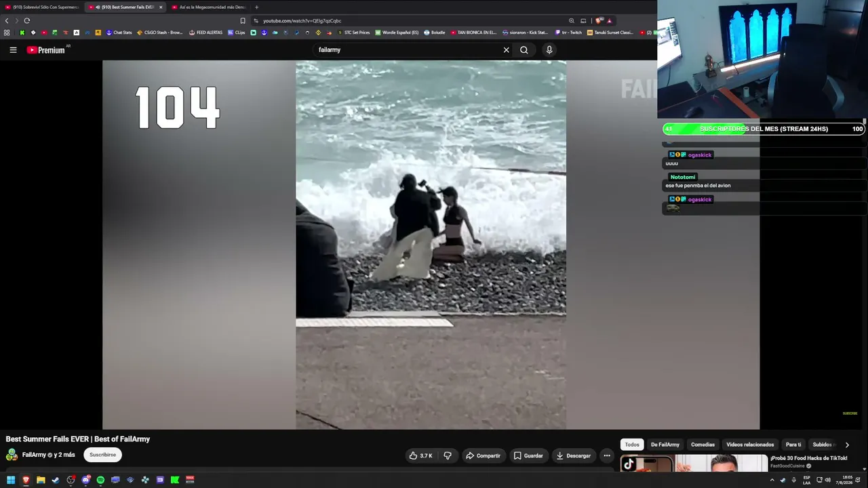Viewport: 868px width, 488px height.
Task: Open Brave browser from the taskbar
Action: pyautogui.click(x=26, y=480)
